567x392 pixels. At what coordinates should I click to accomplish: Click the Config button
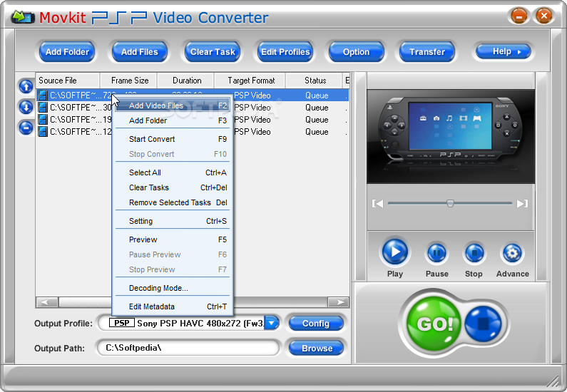pos(316,324)
